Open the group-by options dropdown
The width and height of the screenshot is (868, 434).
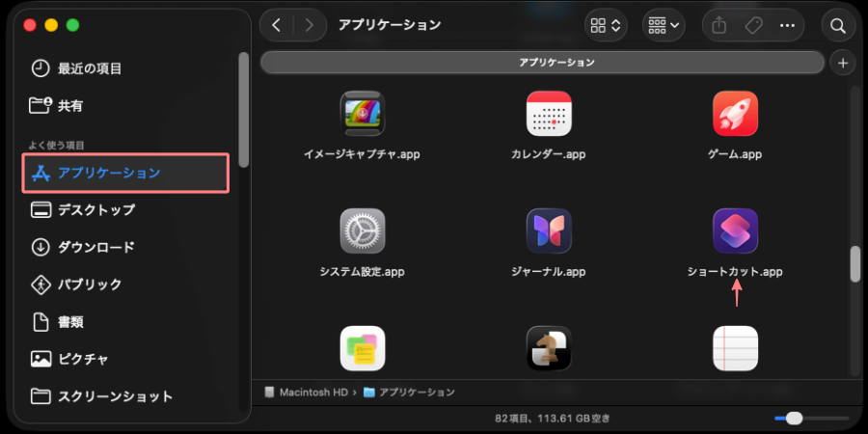pyautogui.click(x=664, y=25)
